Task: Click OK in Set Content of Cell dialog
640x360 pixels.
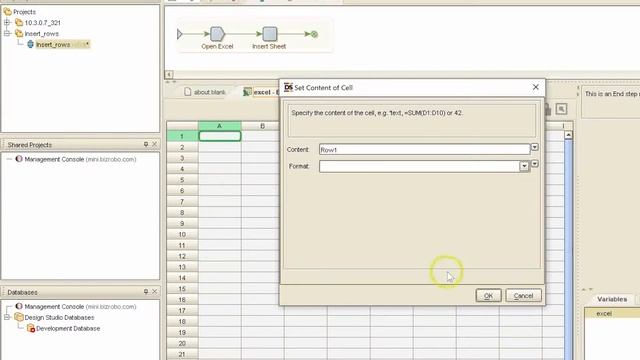Action: tap(488, 296)
